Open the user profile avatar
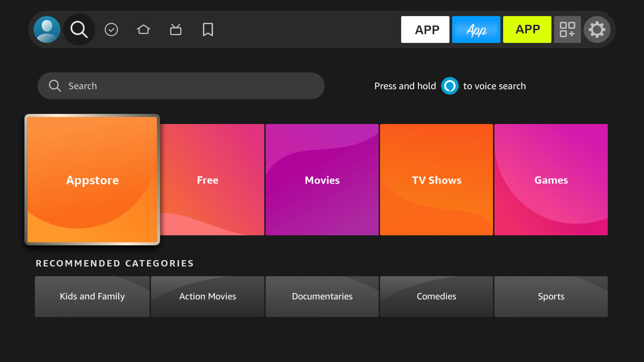The height and width of the screenshot is (362, 644). 47,29
